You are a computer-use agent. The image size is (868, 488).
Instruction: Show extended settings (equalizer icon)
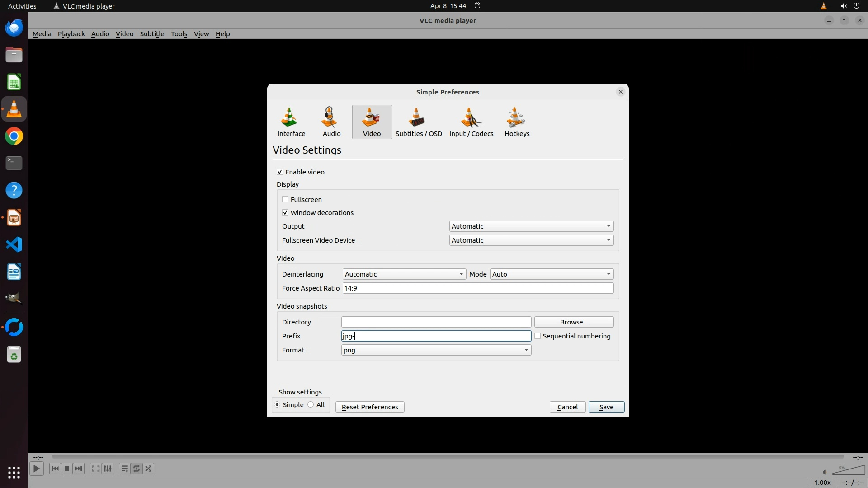click(x=108, y=469)
